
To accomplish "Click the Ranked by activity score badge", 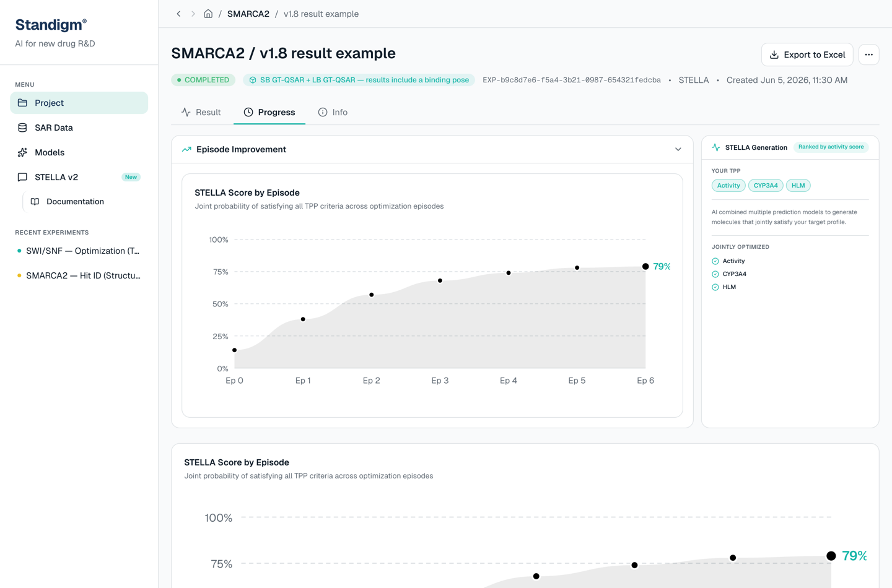I will [831, 147].
